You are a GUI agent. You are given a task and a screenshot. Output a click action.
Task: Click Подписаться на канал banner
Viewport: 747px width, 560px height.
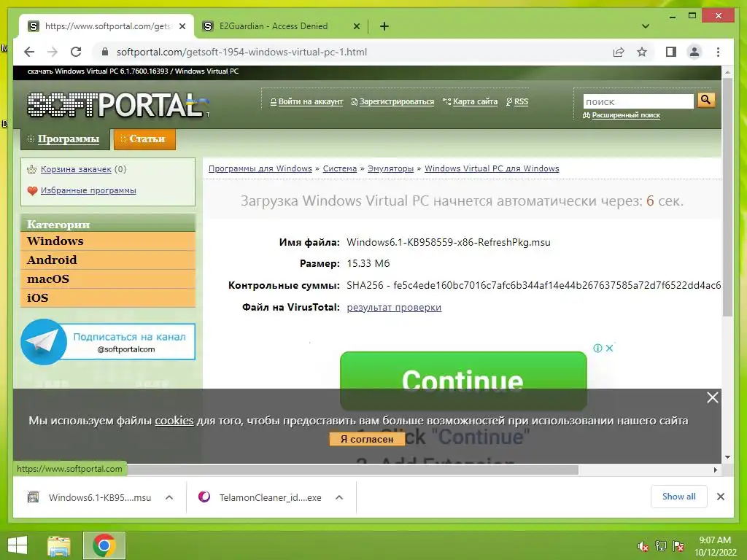coord(129,342)
